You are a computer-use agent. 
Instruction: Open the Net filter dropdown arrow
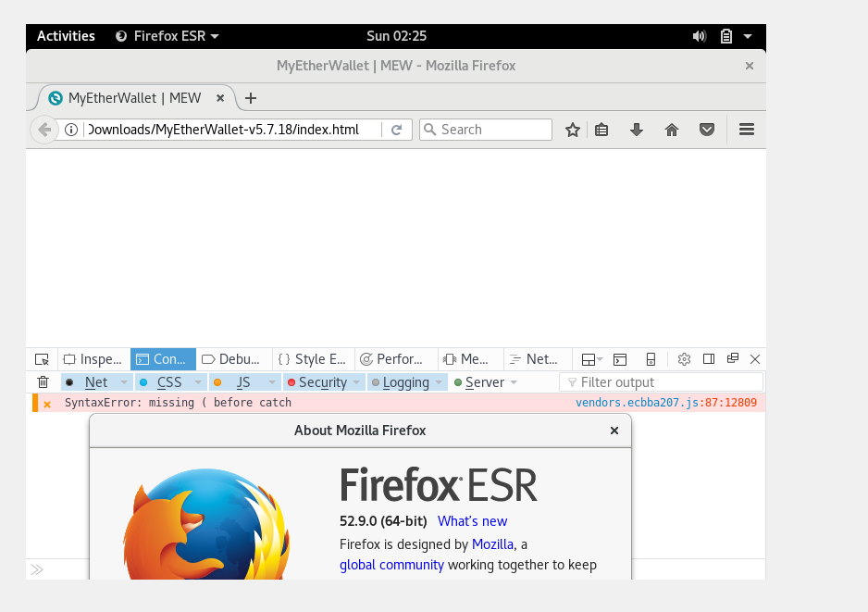123,381
